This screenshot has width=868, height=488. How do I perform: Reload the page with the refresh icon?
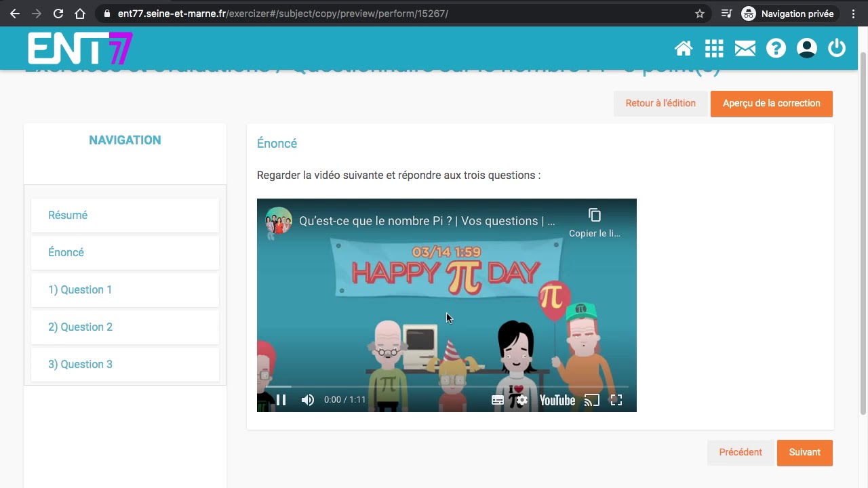pyautogui.click(x=58, y=14)
